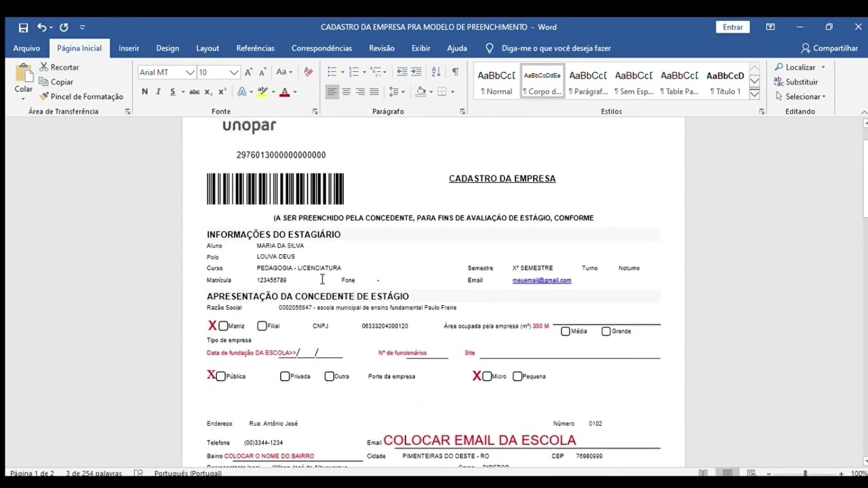Click Recortar to cut selection
This screenshot has height=488, width=868.
59,67
